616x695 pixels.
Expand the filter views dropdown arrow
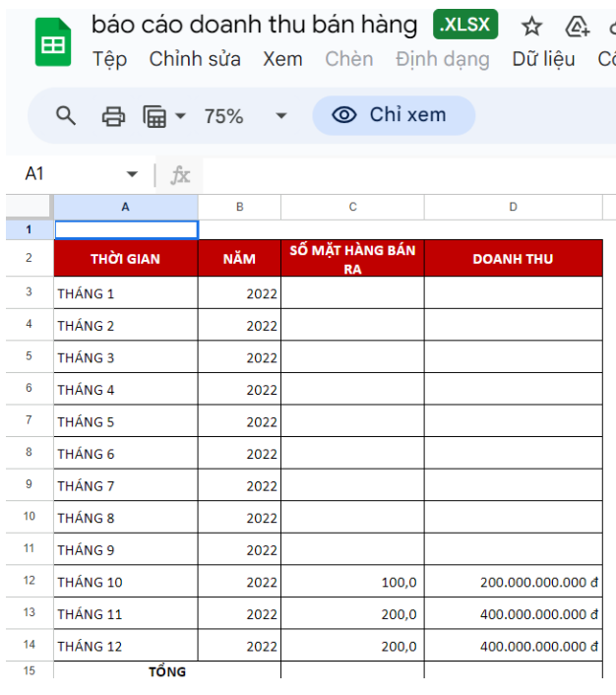pyautogui.click(x=180, y=116)
